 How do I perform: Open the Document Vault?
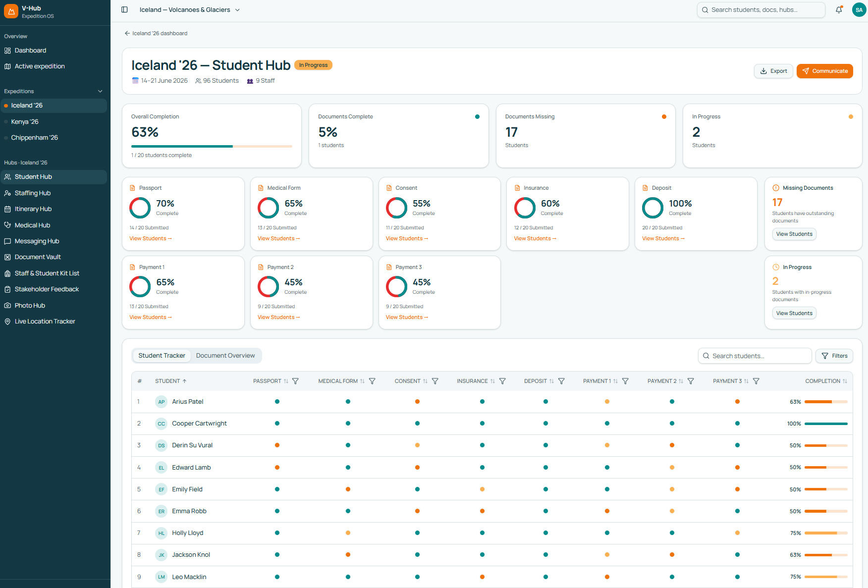[x=54, y=257]
